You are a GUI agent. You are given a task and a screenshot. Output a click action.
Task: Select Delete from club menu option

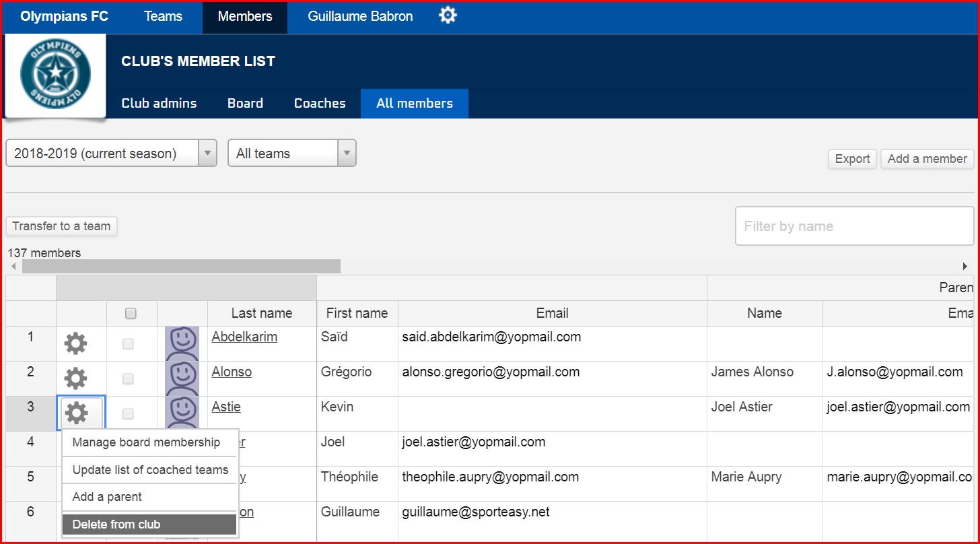tap(149, 524)
